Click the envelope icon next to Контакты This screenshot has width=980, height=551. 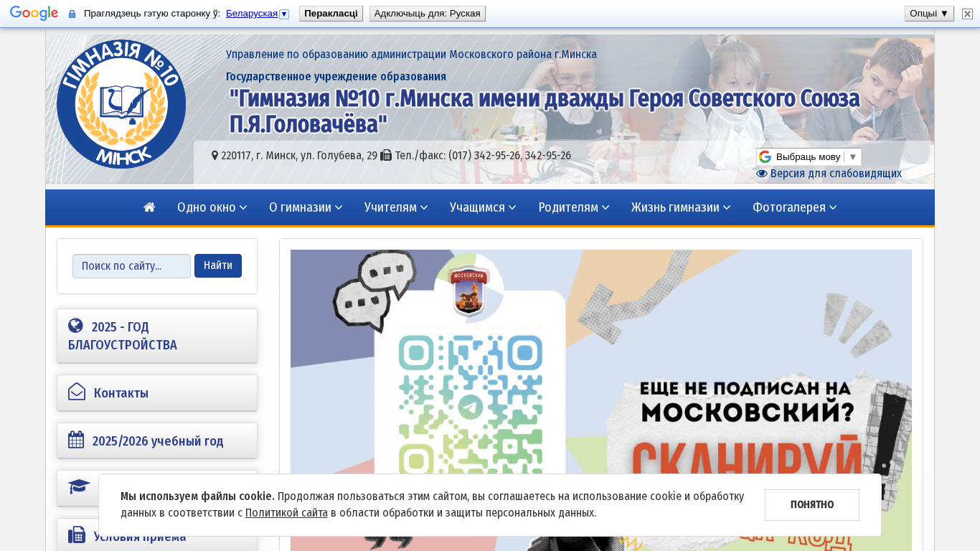pos(77,392)
